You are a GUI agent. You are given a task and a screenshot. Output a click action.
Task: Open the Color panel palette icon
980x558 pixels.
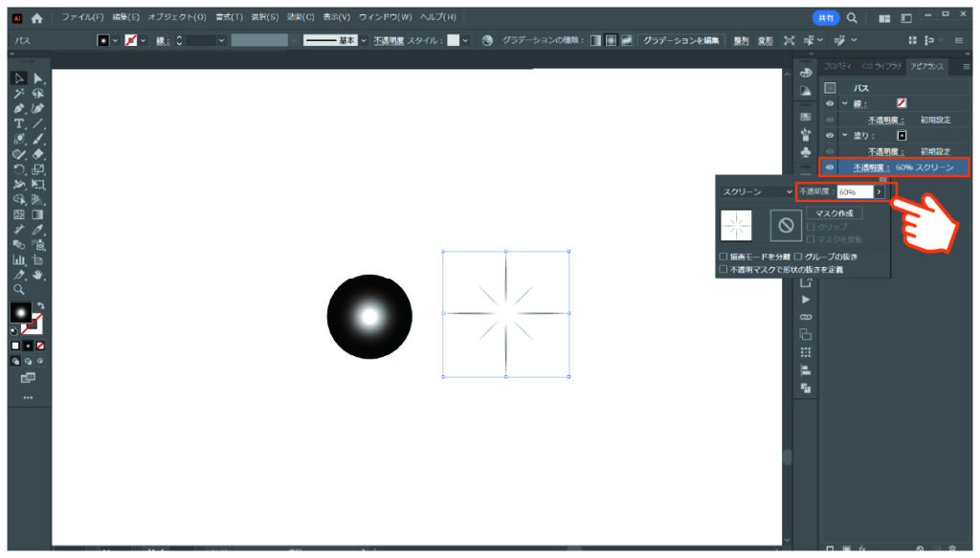click(x=806, y=73)
